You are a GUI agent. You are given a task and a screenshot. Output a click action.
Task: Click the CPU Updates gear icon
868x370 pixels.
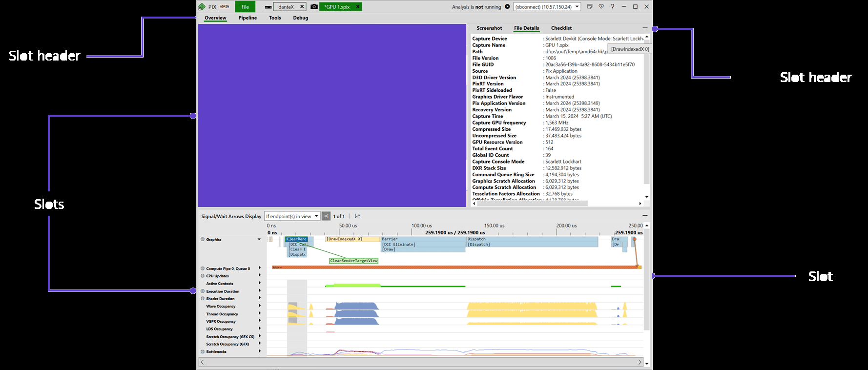pyautogui.click(x=203, y=276)
